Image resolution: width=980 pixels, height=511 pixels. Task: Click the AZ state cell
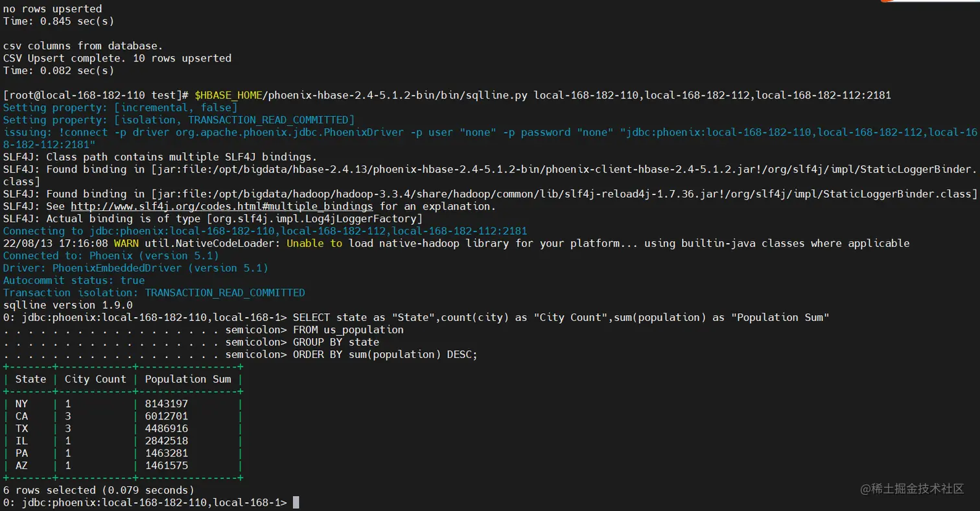(21, 466)
